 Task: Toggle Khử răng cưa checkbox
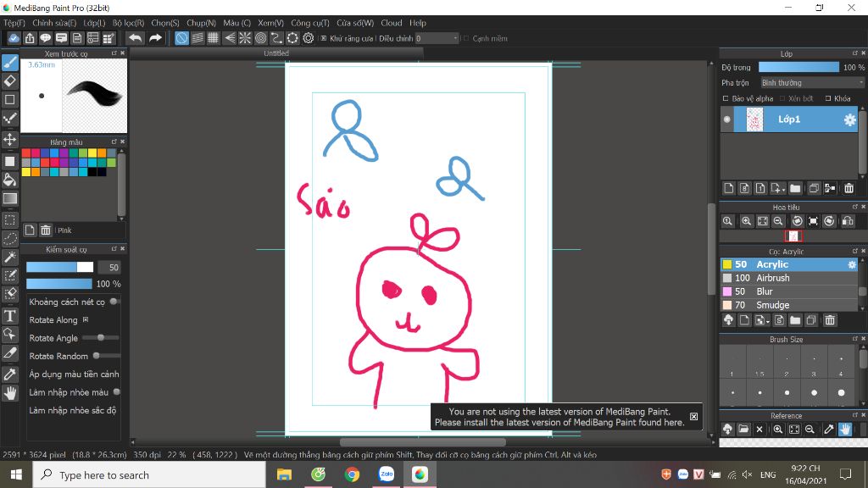[x=324, y=38]
